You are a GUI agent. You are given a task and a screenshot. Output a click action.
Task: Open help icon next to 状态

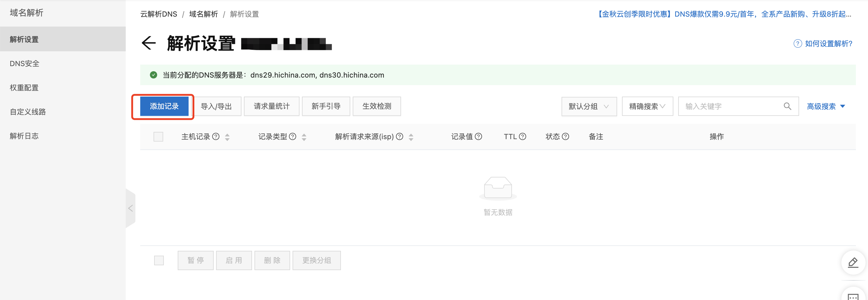(565, 136)
